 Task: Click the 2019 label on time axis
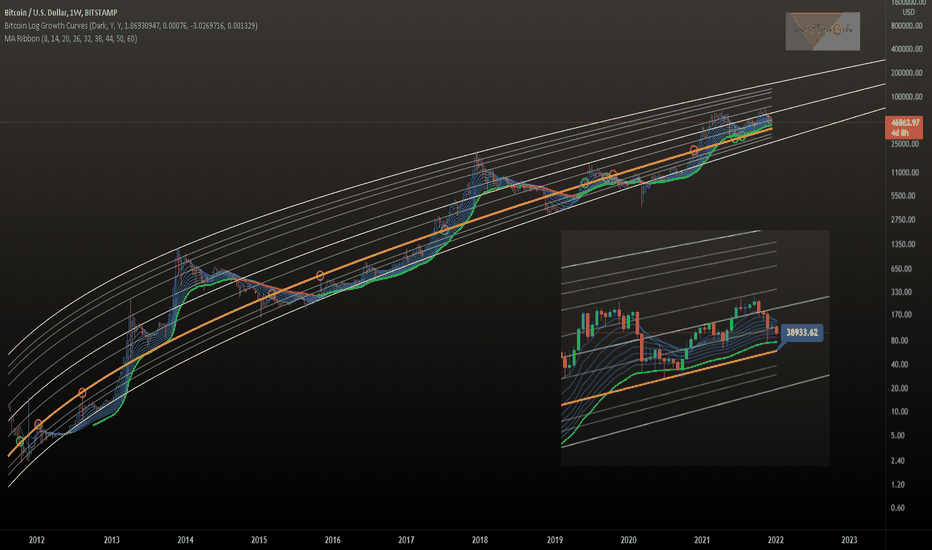[x=555, y=540]
